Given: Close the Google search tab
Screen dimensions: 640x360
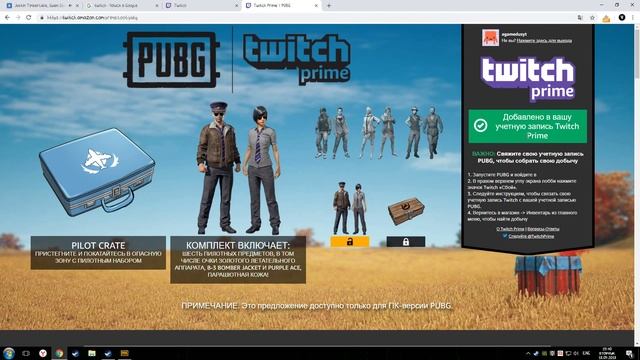Looking at the screenshot, I should pos(157,6).
